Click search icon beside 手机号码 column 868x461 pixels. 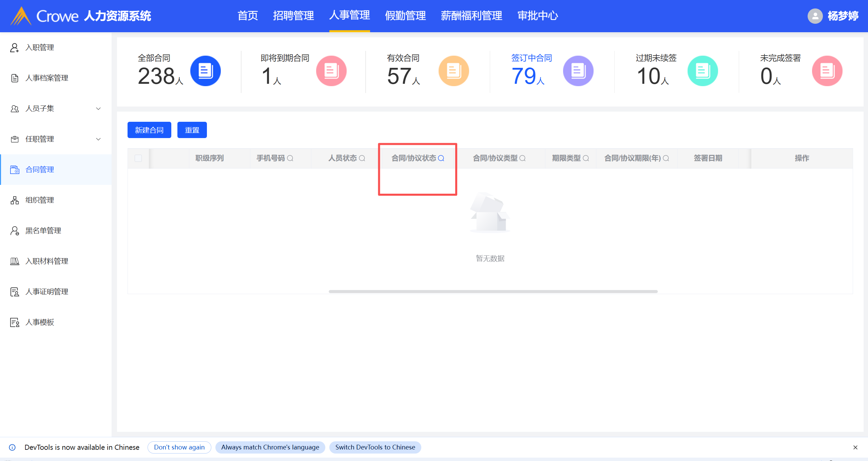pyautogui.click(x=290, y=158)
